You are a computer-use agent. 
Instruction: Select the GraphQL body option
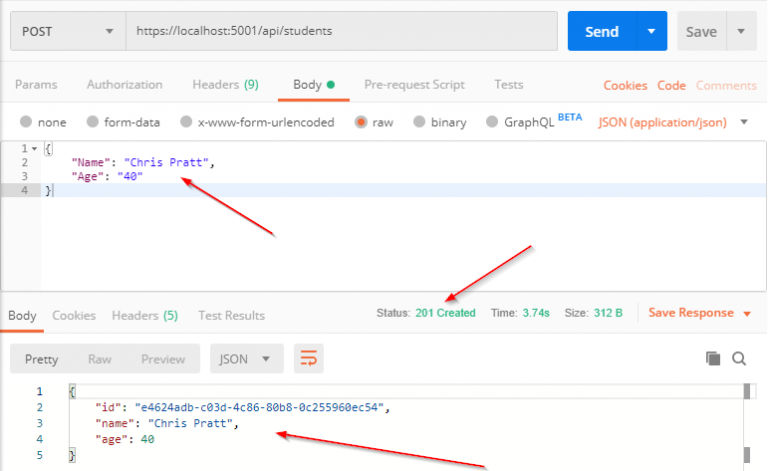492,122
